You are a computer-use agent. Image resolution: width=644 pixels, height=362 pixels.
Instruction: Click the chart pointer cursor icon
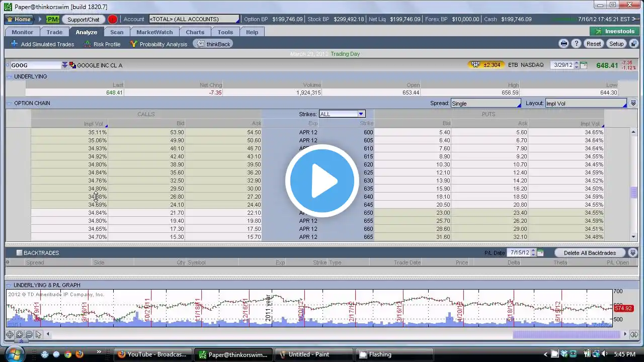tap(38, 334)
